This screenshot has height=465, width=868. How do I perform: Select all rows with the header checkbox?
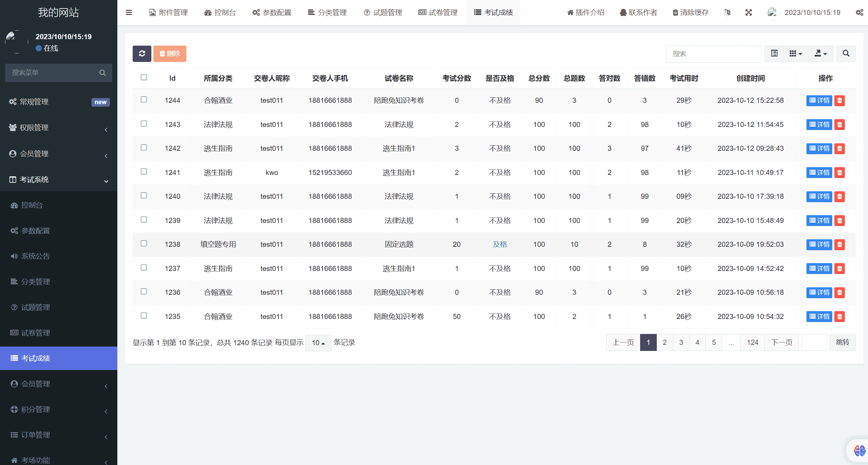click(x=144, y=77)
